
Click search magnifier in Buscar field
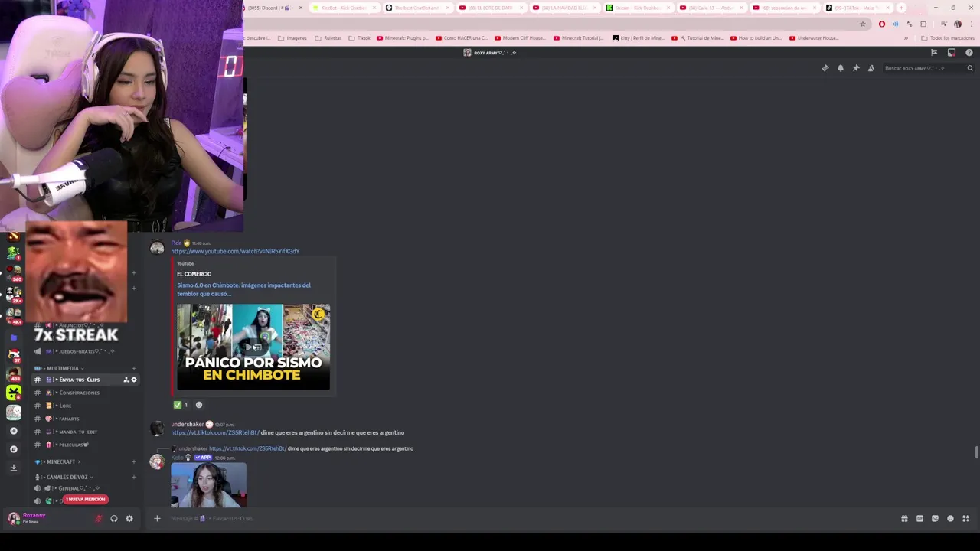click(x=970, y=68)
